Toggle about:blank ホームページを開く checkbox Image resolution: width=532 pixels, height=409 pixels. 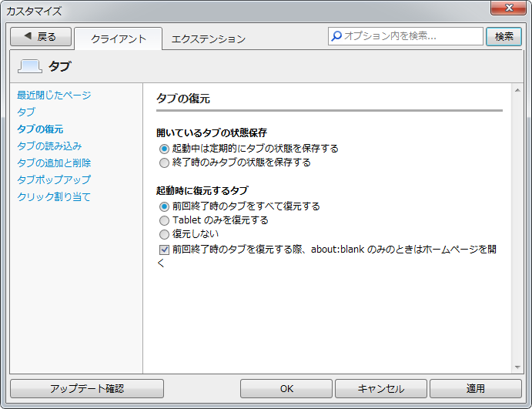tap(164, 250)
